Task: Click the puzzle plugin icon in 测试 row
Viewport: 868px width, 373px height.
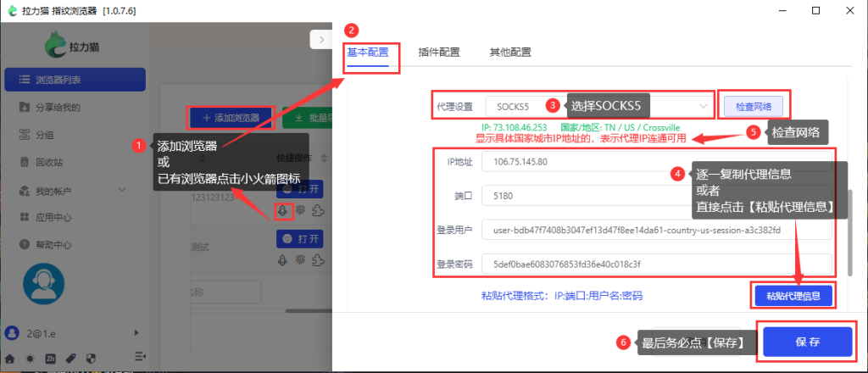Action: [x=318, y=260]
